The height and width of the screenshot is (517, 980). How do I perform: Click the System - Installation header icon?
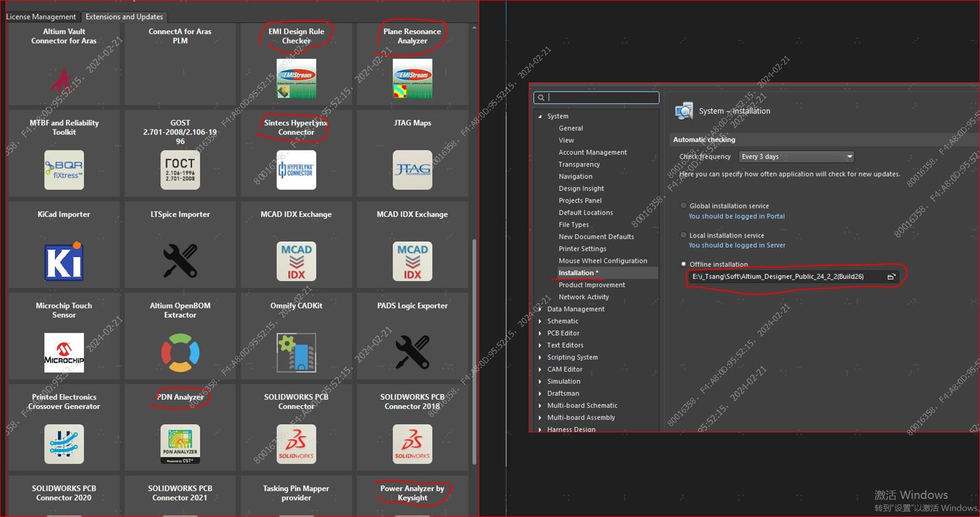coord(684,111)
